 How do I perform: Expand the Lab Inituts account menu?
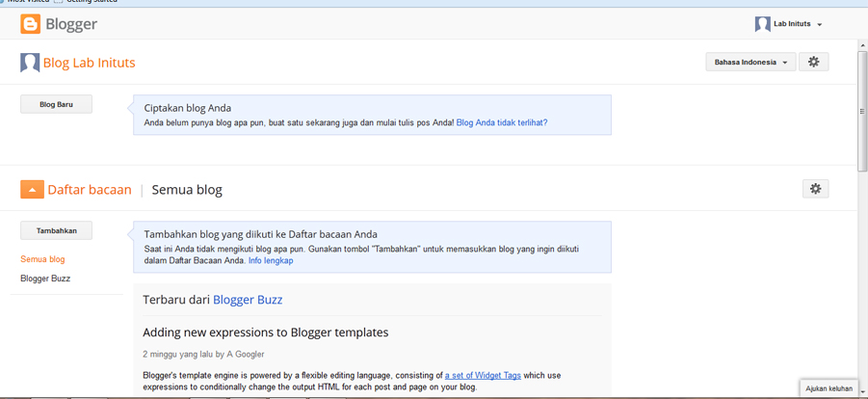[x=819, y=24]
